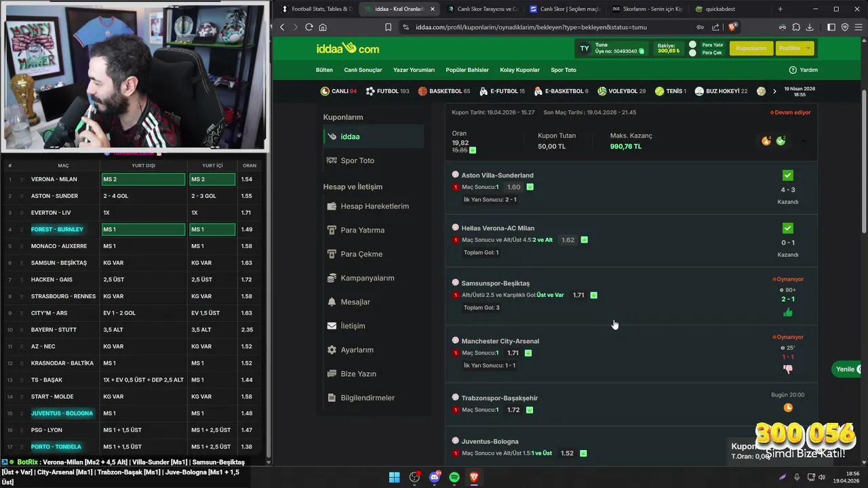Switch to Skorlarım browser tab
The height and width of the screenshot is (488, 868).
(647, 9)
